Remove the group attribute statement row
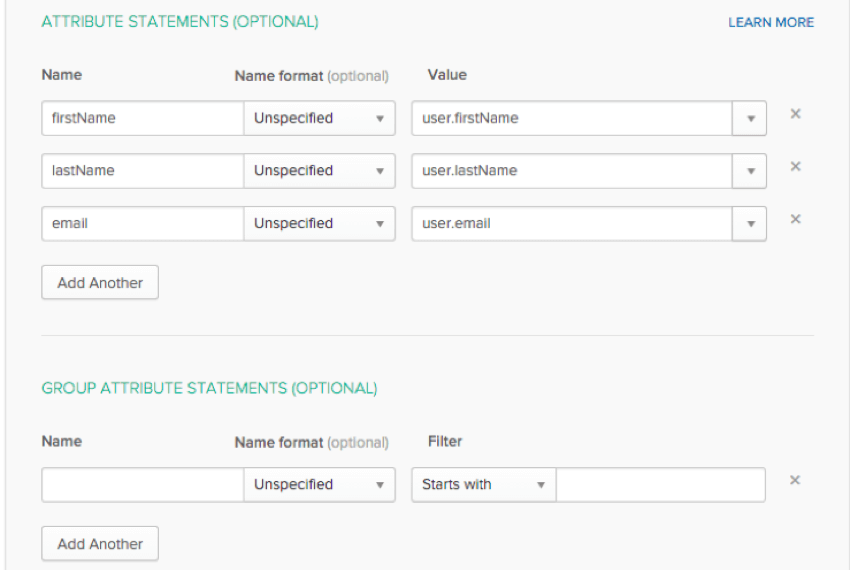The width and height of the screenshot is (850, 570). (x=795, y=480)
